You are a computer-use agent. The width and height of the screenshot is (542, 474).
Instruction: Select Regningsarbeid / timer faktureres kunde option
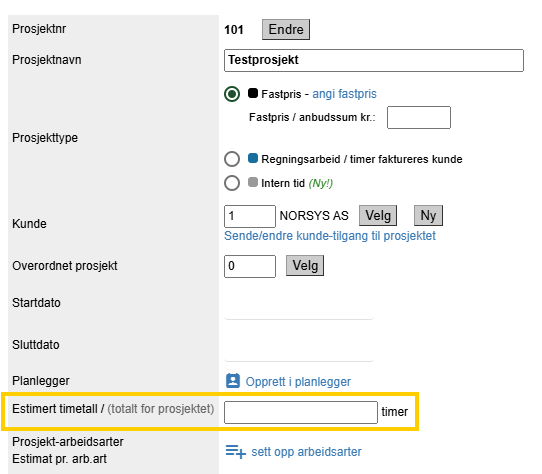[232, 159]
